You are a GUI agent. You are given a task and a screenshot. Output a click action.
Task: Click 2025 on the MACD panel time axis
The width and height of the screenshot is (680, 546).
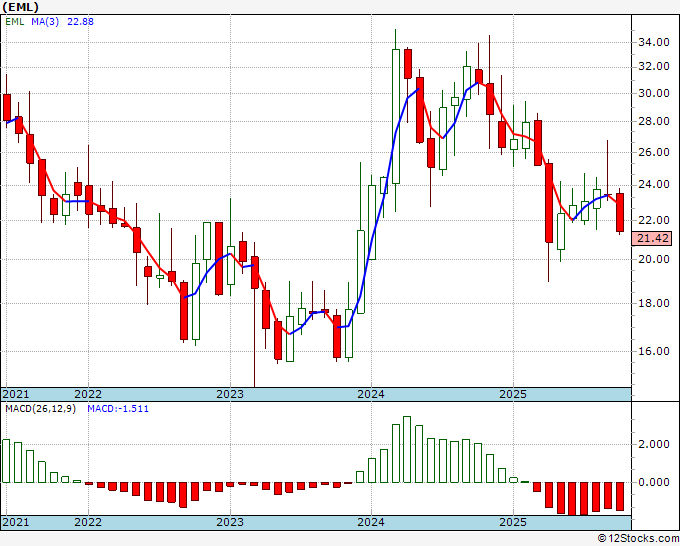pos(513,522)
